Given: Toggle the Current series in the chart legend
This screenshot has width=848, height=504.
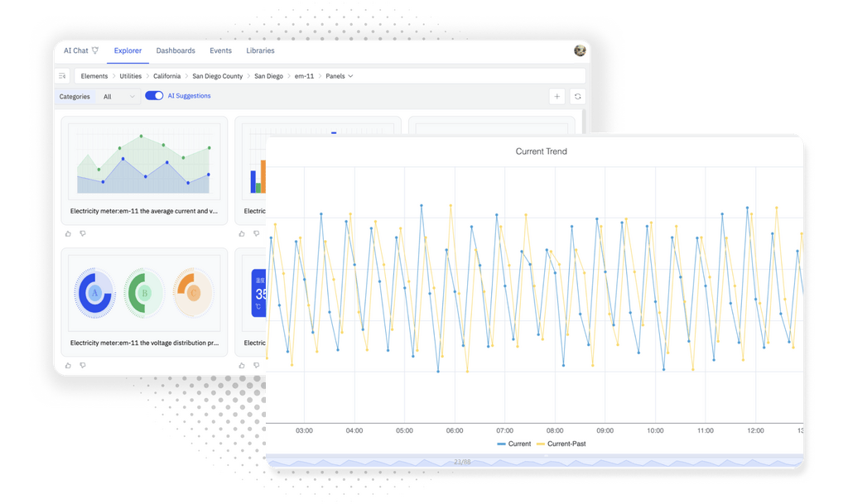Looking at the screenshot, I should click(514, 444).
